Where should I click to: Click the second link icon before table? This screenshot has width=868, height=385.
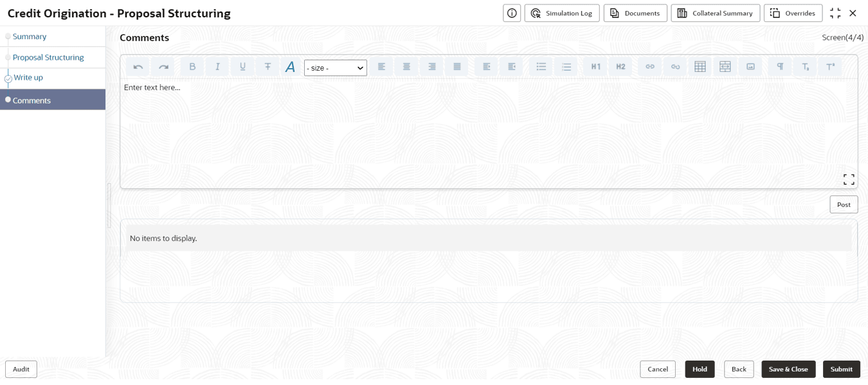675,67
